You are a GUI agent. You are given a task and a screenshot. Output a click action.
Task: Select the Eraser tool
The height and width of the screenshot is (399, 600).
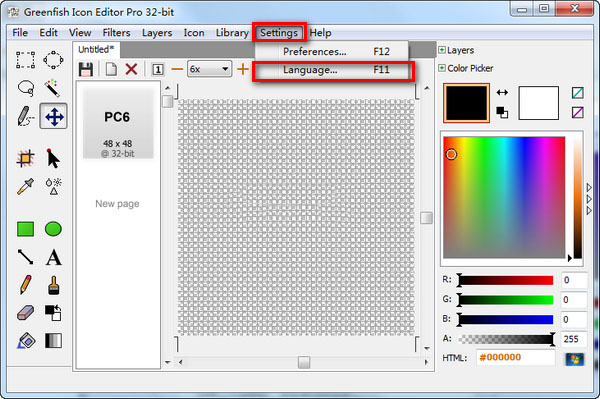pyautogui.click(x=25, y=313)
